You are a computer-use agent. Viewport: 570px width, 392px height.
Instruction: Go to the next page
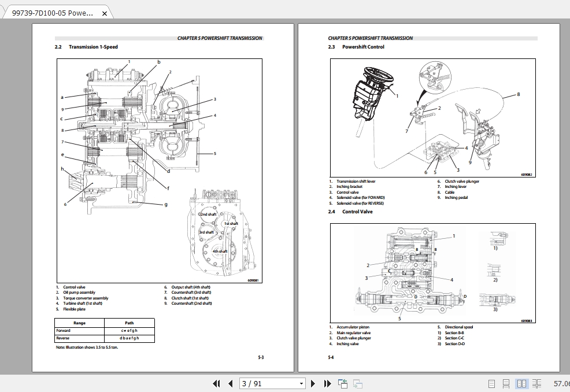point(313,383)
